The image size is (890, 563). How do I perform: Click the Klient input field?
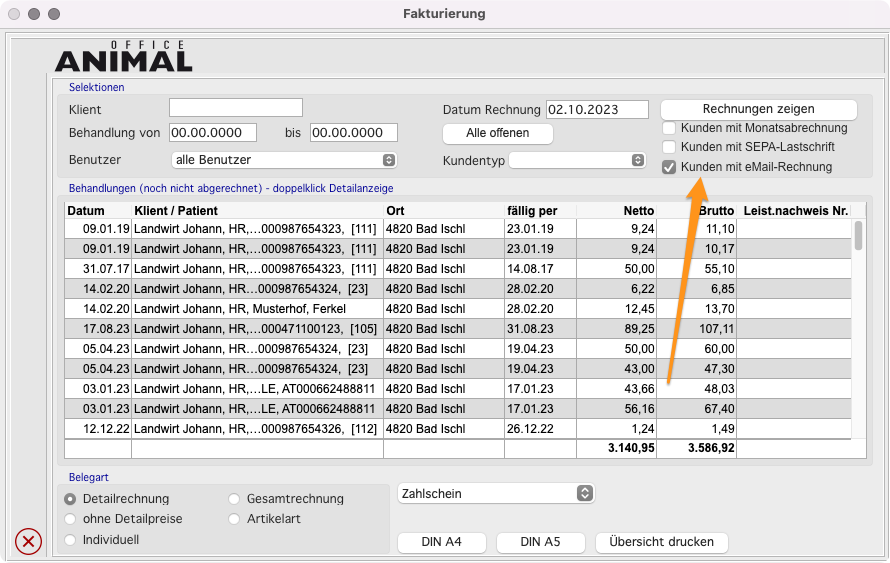click(235, 108)
